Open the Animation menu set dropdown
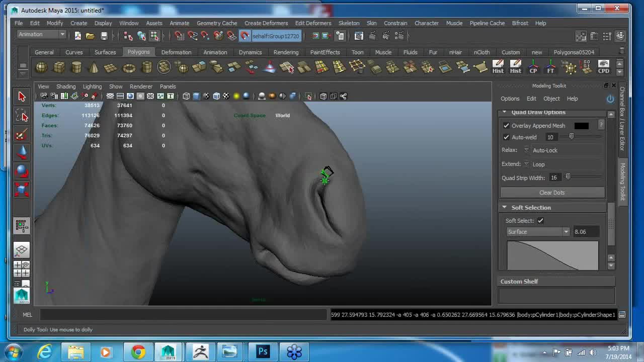This screenshot has width=644, height=362. pyautogui.click(x=42, y=35)
